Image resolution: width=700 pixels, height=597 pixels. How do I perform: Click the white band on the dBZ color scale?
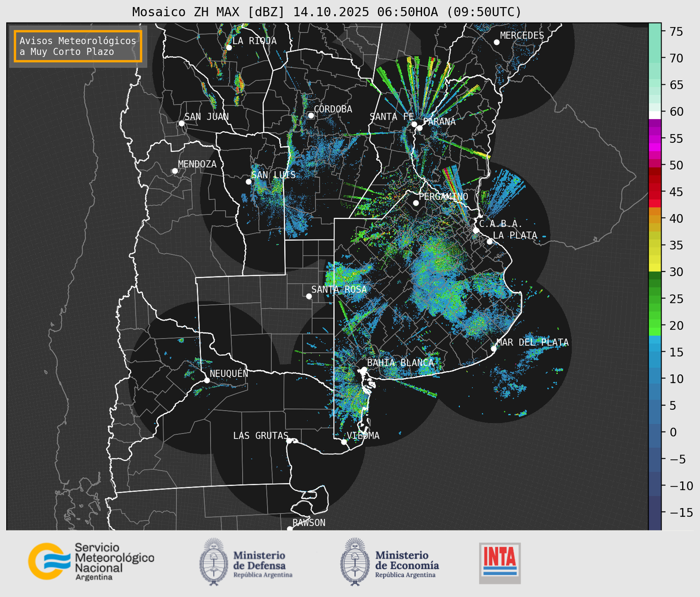pyautogui.click(x=655, y=115)
